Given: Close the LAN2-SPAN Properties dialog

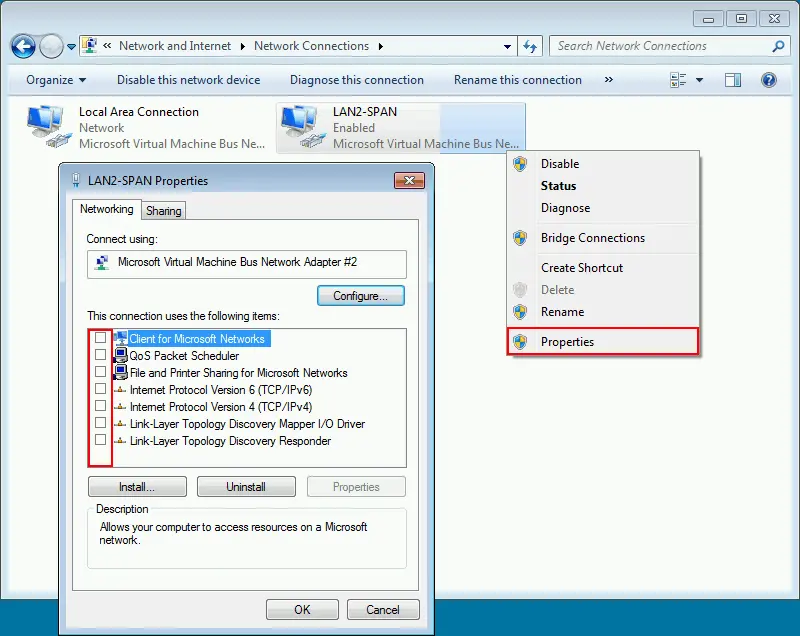Looking at the screenshot, I should (x=409, y=181).
